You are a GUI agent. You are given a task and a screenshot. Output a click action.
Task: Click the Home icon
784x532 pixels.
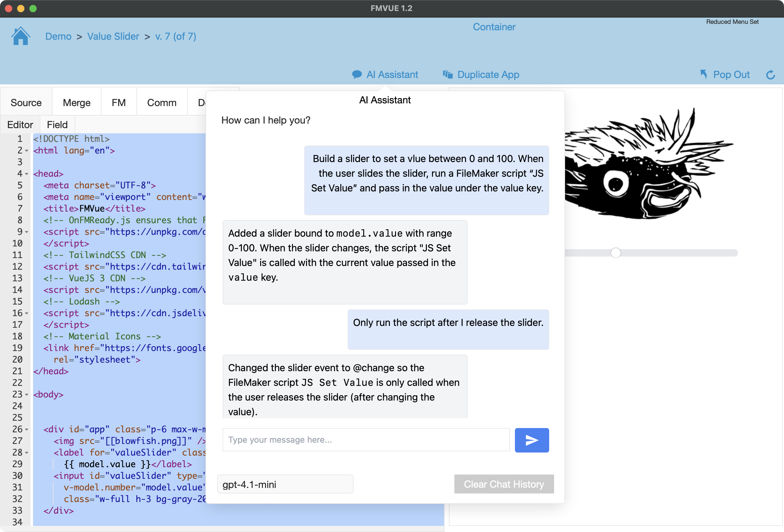point(20,36)
